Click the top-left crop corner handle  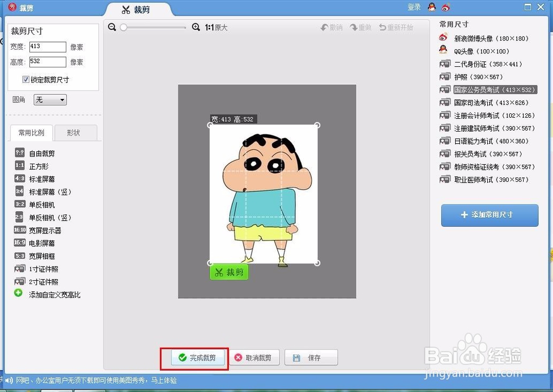pyautogui.click(x=210, y=125)
